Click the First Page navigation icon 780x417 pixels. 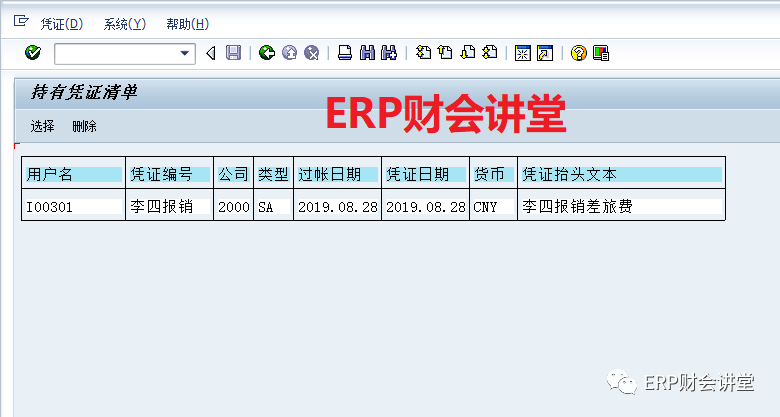[x=423, y=53]
